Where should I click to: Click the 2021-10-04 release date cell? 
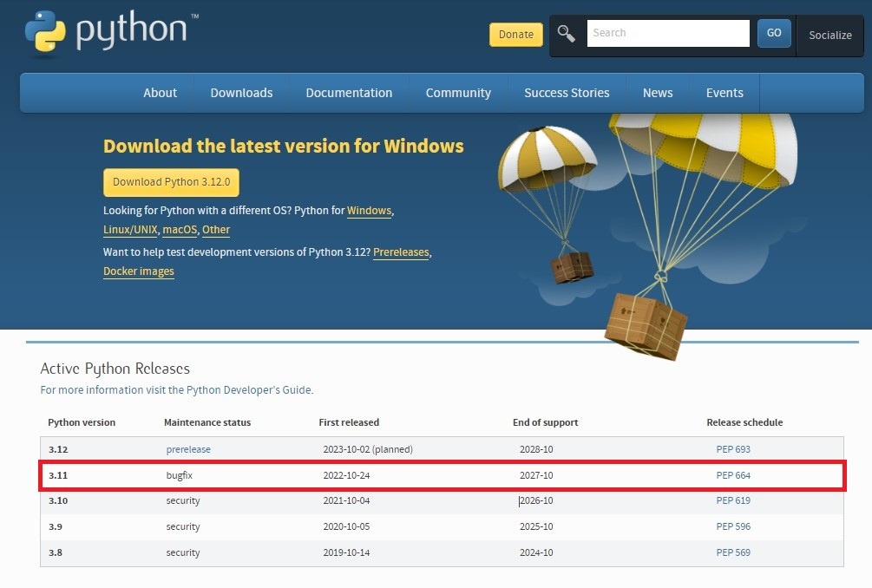point(346,500)
